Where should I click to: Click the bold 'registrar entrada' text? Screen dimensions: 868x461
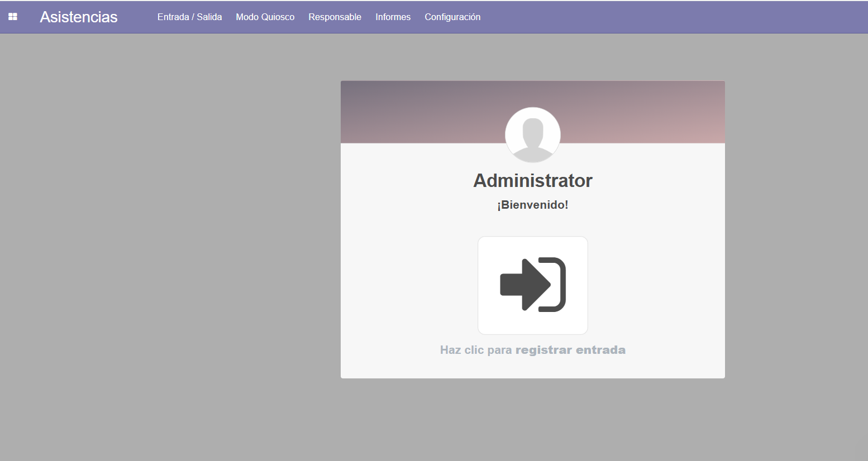coord(570,350)
